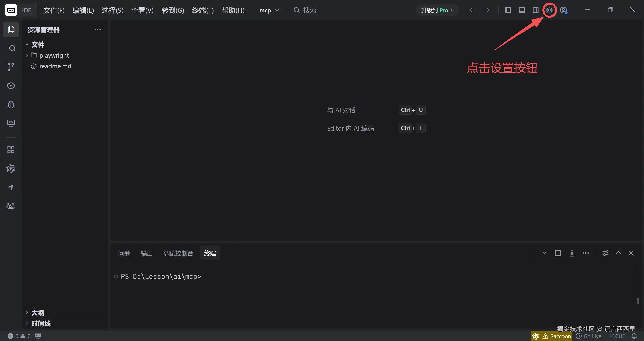Image resolution: width=644 pixels, height=341 pixels.
Task: Open the Extensions view icon
Action: (x=11, y=150)
